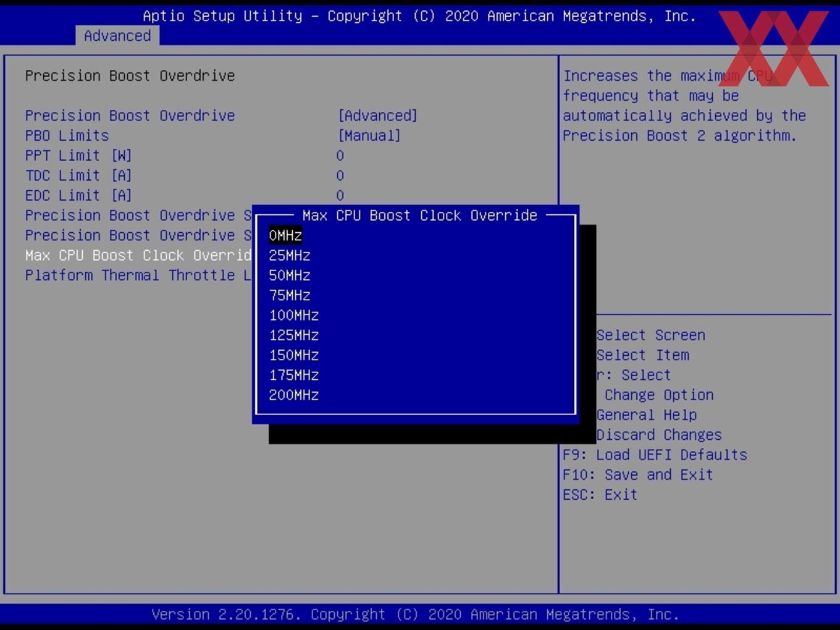Select the Max CPU Boost Clock Override row
Viewport: 840px width, 630px height.
(x=138, y=255)
